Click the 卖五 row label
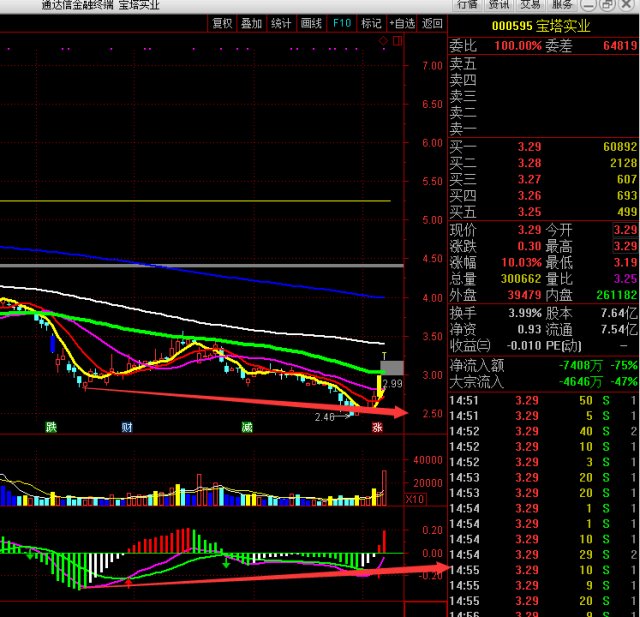Image resolution: width=640 pixels, height=617 pixels. 463,64
